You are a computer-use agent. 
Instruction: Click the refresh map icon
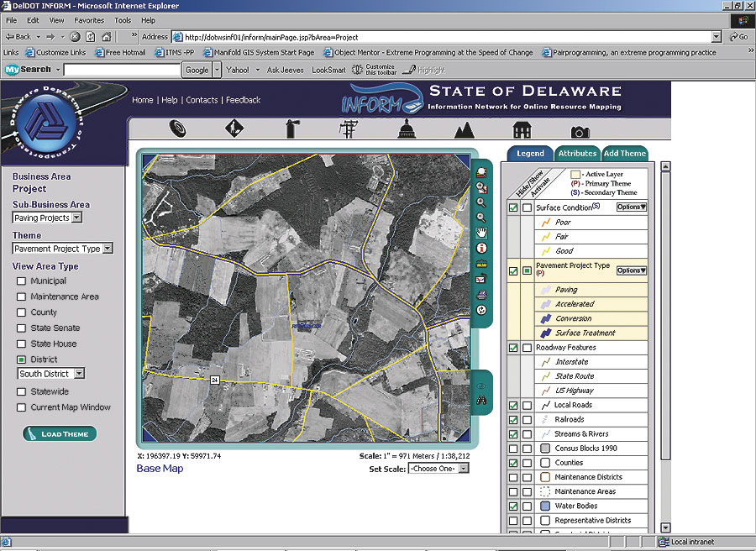pos(481,310)
